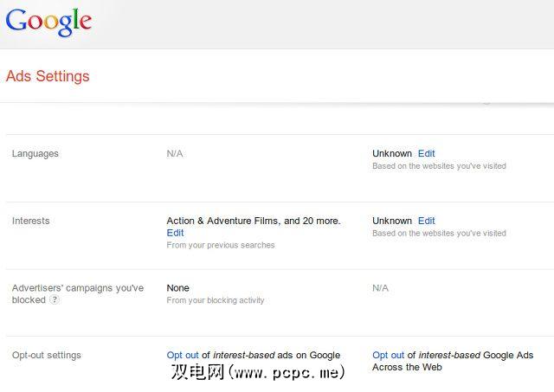
Task: Click N/A value in Languages row
Action: 175,154
